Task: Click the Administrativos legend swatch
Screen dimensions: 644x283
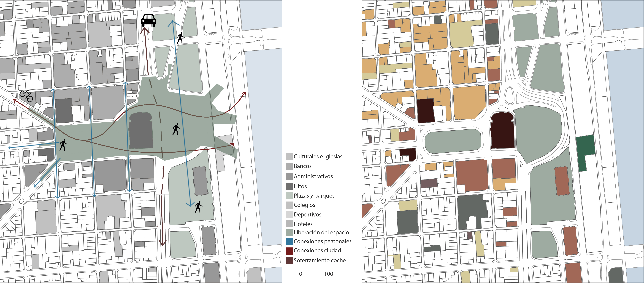Action: tap(289, 176)
